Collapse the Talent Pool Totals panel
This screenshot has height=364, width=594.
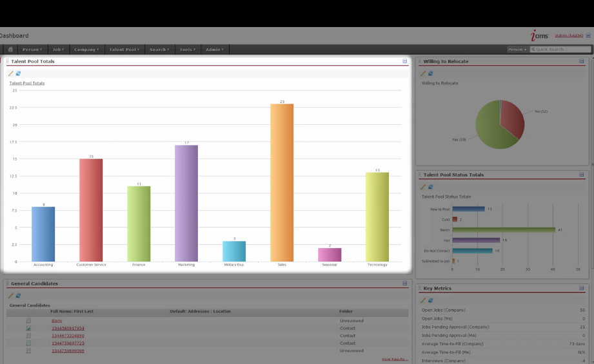(404, 61)
